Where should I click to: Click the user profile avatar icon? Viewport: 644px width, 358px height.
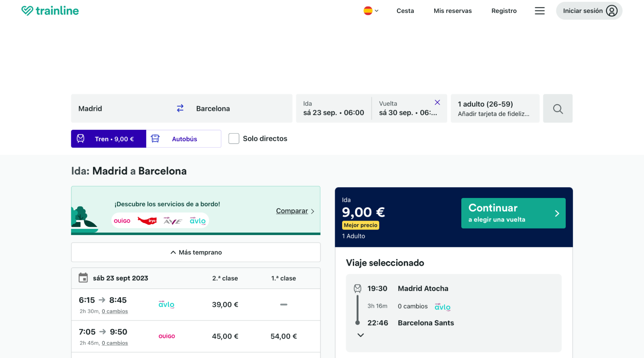click(x=611, y=11)
